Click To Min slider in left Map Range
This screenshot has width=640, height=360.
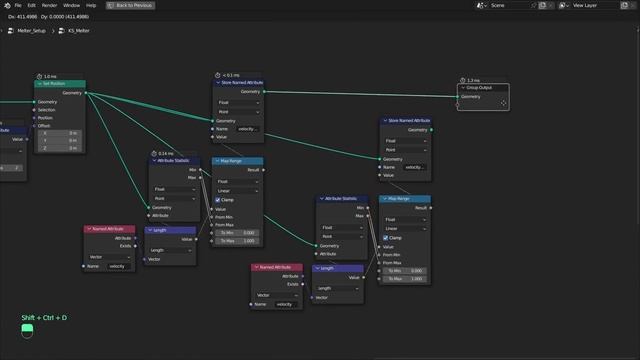(x=238, y=233)
